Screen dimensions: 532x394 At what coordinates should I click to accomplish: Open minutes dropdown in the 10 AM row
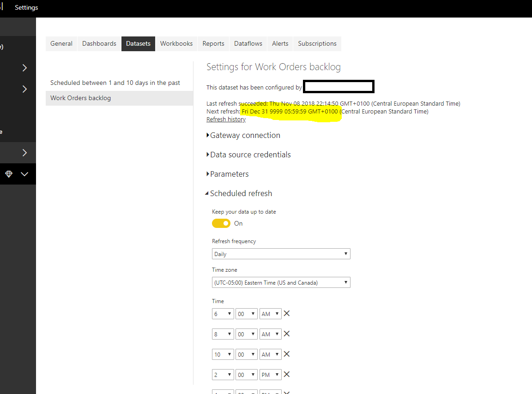247,355
